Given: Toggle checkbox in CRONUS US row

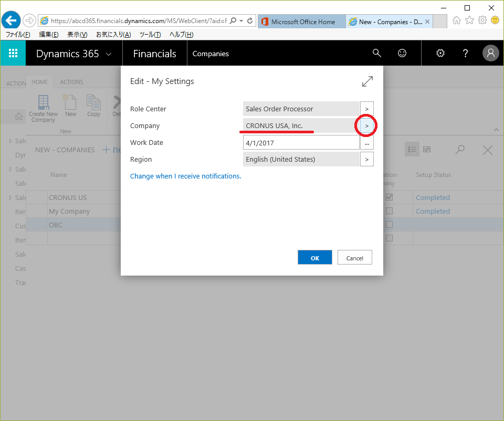Looking at the screenshot, I should pos(389,197).
